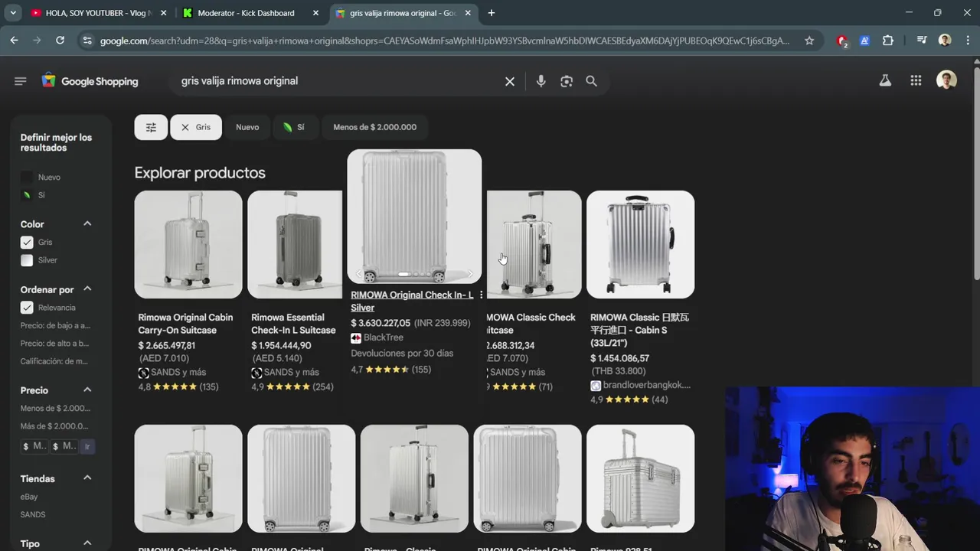
Task: Bookmark this page with star icon
Action: pyautogui.click(x=809, y=41)
